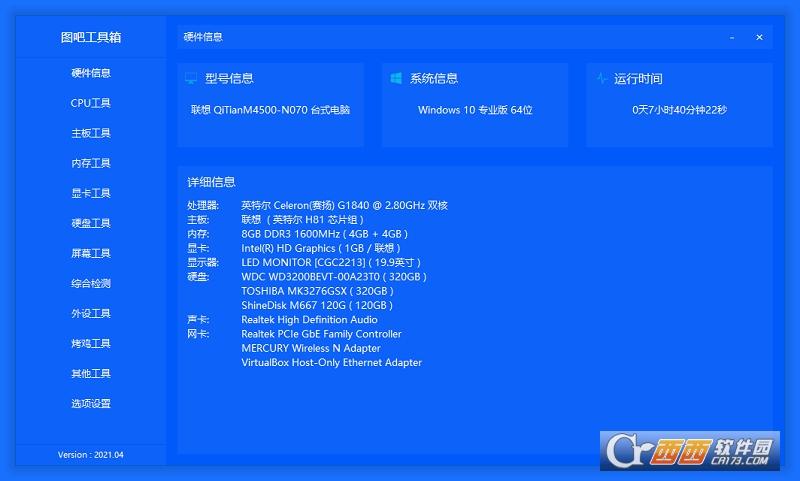Click the Windows logo icon beside 系统信息
This screenshot has height=481, width=800.
396,78
